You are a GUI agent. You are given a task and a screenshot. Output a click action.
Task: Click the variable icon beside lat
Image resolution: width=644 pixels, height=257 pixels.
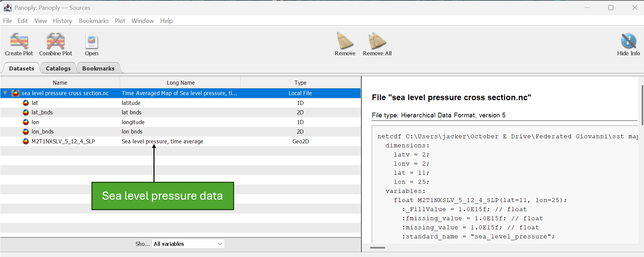(26, 103)
